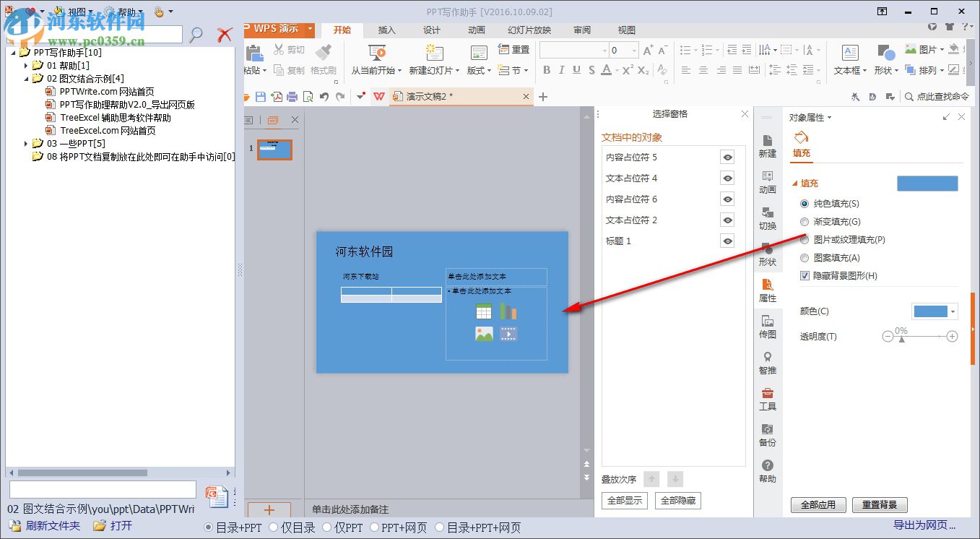Increase the font size with the A+ icon
The height and width of the screenshot is (539, 980).
(648, 51)
